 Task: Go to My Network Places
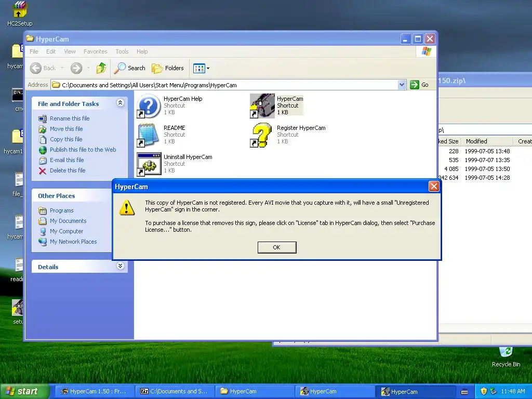tap(73, 242)
